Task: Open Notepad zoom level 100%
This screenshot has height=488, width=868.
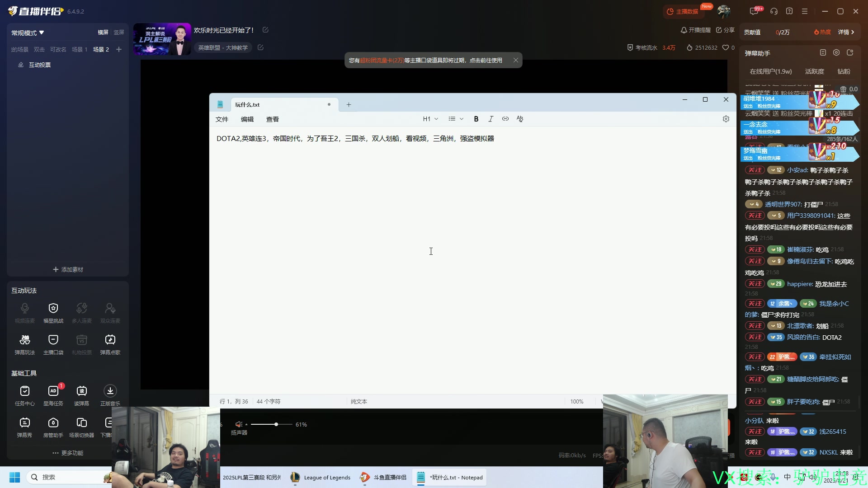Action: pos(576,401)
